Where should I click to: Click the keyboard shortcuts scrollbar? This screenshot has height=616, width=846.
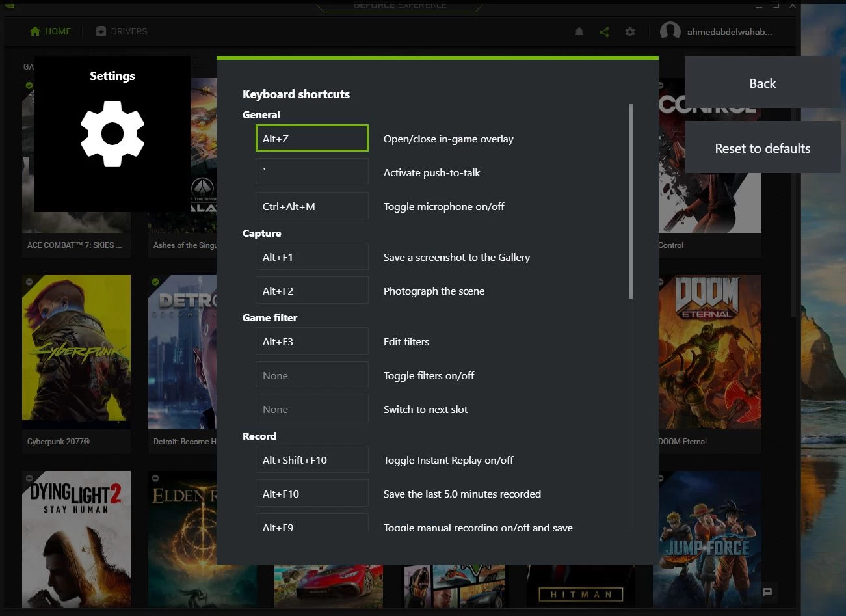(x=631, y=202)
